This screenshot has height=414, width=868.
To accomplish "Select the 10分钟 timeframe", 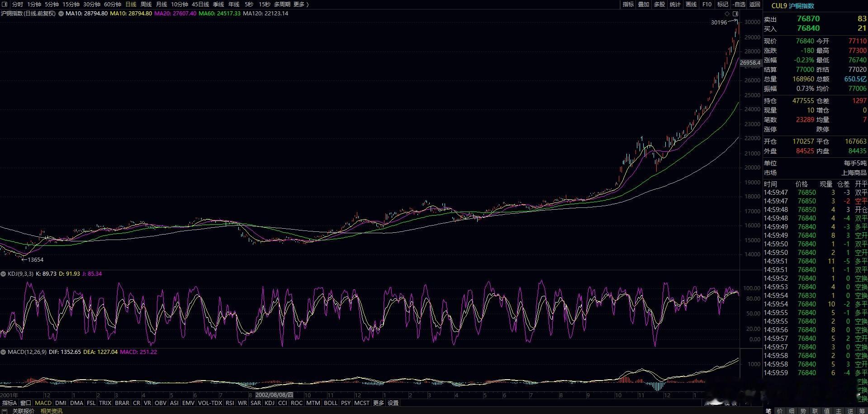I will point(180,4).
